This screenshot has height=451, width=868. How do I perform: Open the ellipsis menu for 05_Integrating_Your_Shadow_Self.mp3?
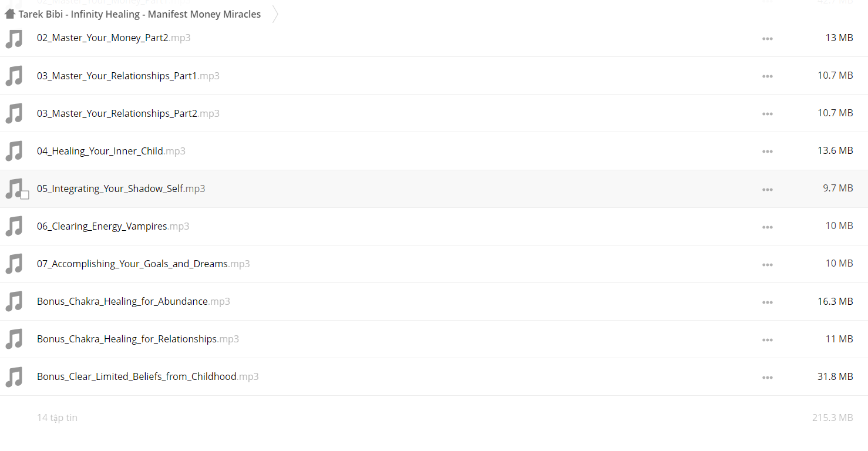pyautogui.click(x=768, y=189)
